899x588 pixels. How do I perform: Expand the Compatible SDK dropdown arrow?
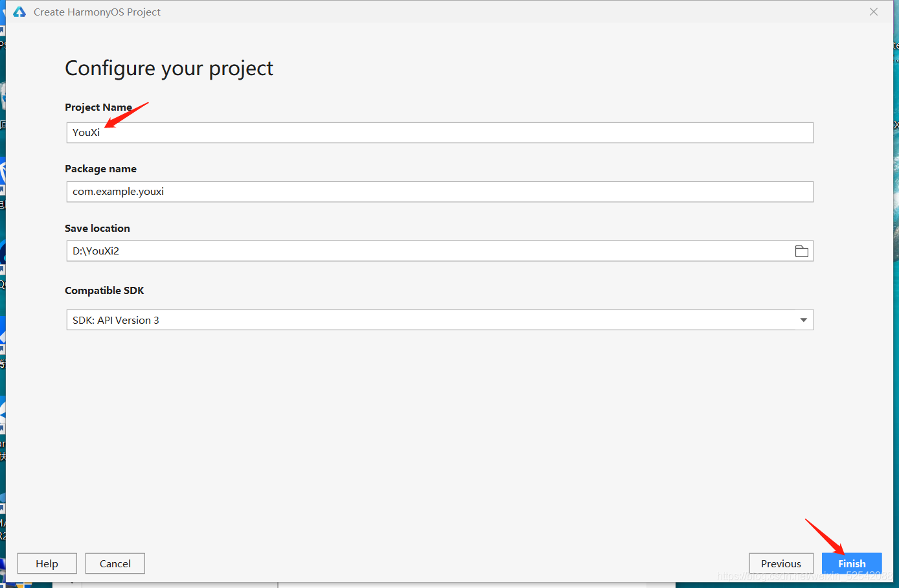(803, 320)
